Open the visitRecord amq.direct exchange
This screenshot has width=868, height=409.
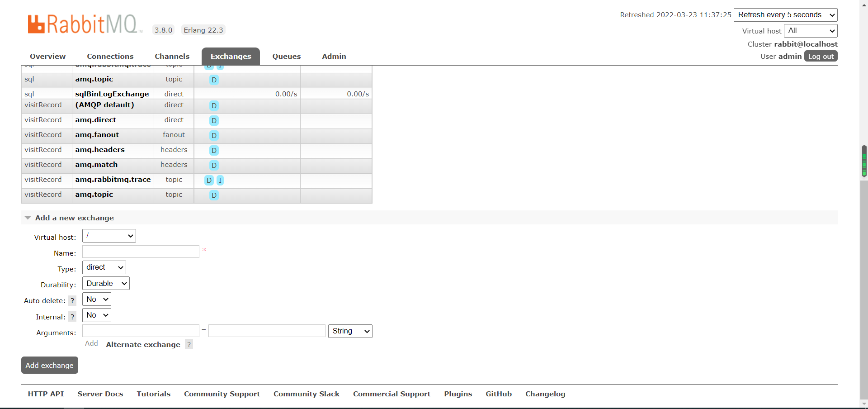coord(96,120)
